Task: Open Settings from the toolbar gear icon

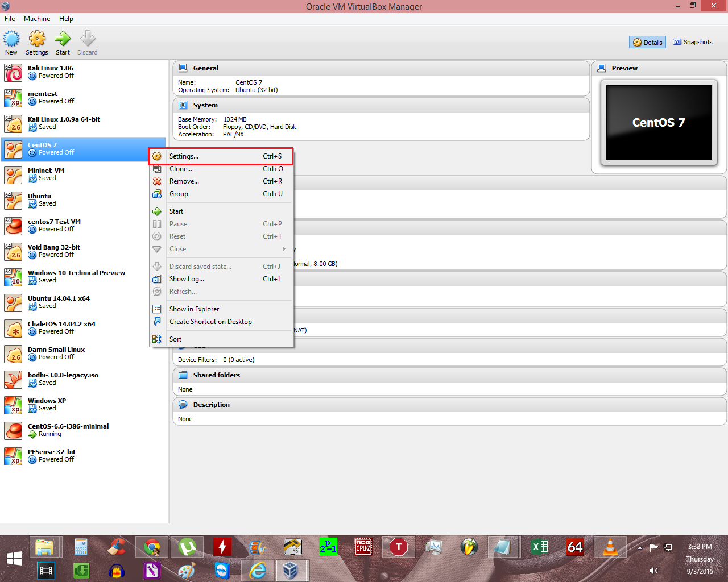Action: click(x=37, y=39)
